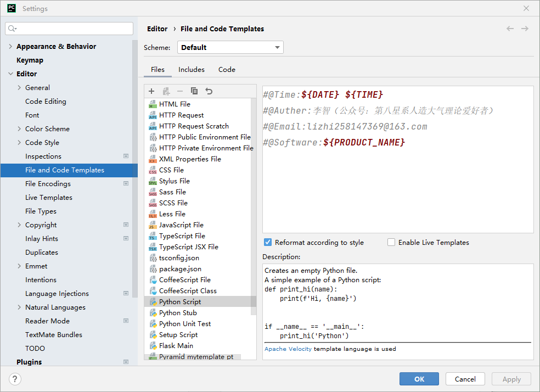Click the PyCharm logo in title bar
The height and width of the screenshot is (392, 540).
click(12, 8)
